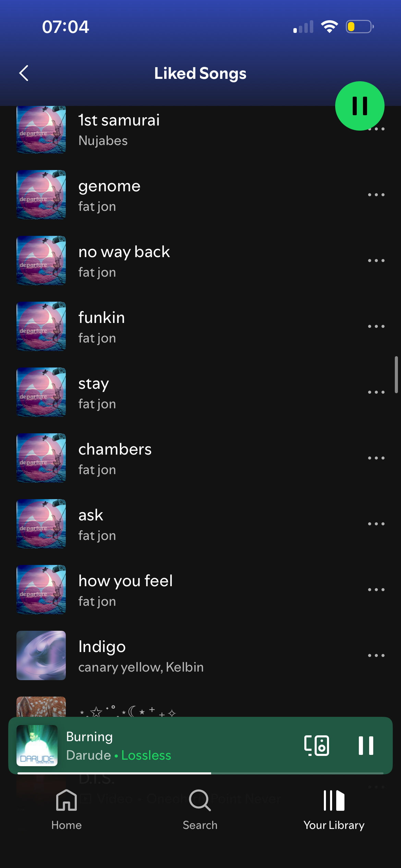401x868 pixels.
Task: Open more options for genome
Action: coord(376,195)
